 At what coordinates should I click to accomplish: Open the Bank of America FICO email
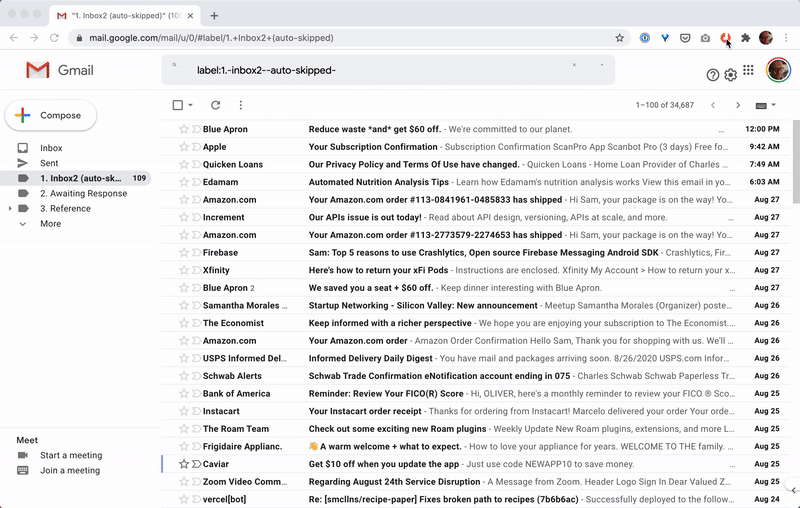tap(476, 394)
